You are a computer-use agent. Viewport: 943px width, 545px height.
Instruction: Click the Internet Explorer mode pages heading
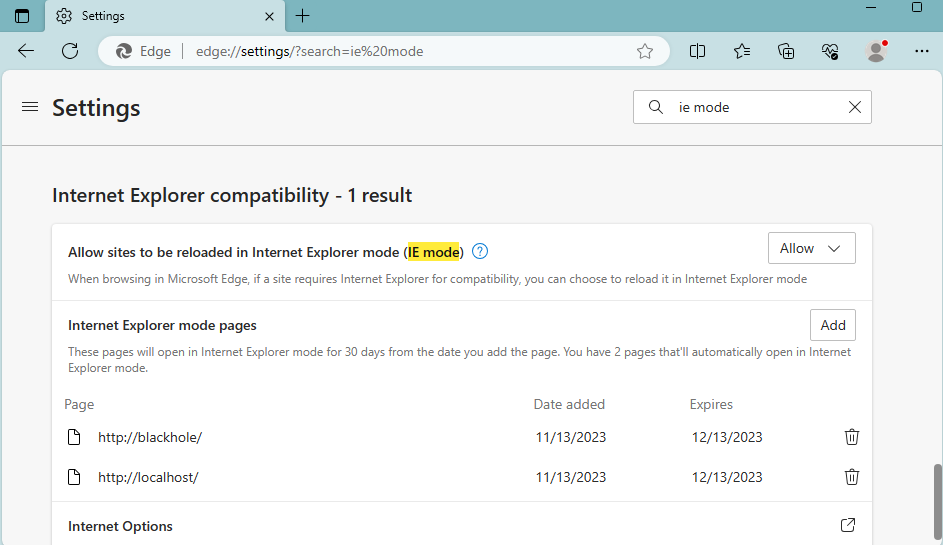tap(162, 325)
